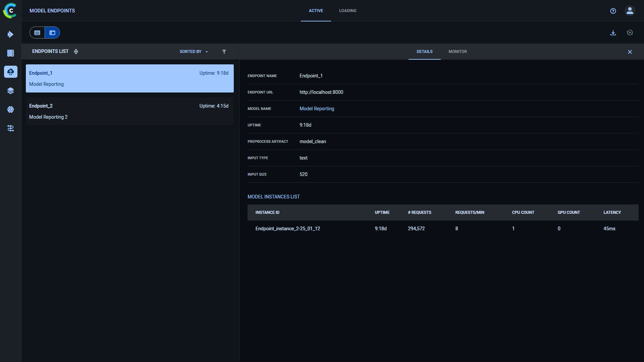The width and height of the screenshot is (644, 362).
Task: Select the Model Endpoints sidebar icon
Action: pyautogui.click(x=11, y=72)
